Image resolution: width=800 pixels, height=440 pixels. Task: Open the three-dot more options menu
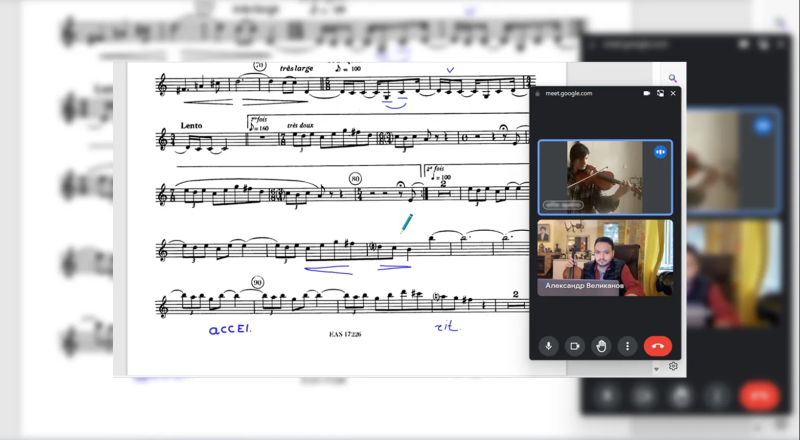click(x=628, y=346)
